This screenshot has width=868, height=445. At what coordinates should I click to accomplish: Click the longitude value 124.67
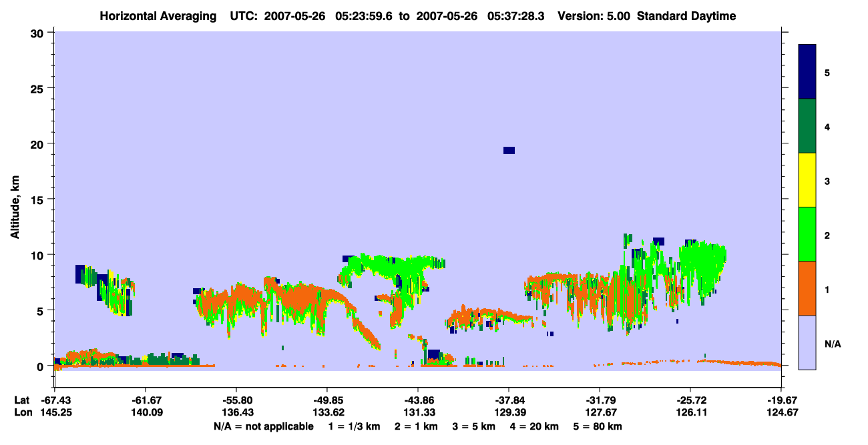pyautogui.click(x=781, y=412)
